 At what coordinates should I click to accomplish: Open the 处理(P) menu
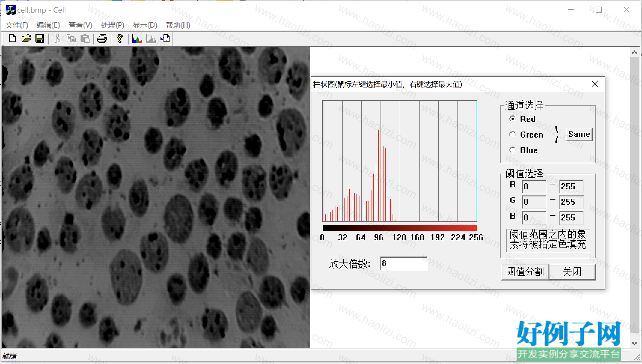(x=112, y=25)
